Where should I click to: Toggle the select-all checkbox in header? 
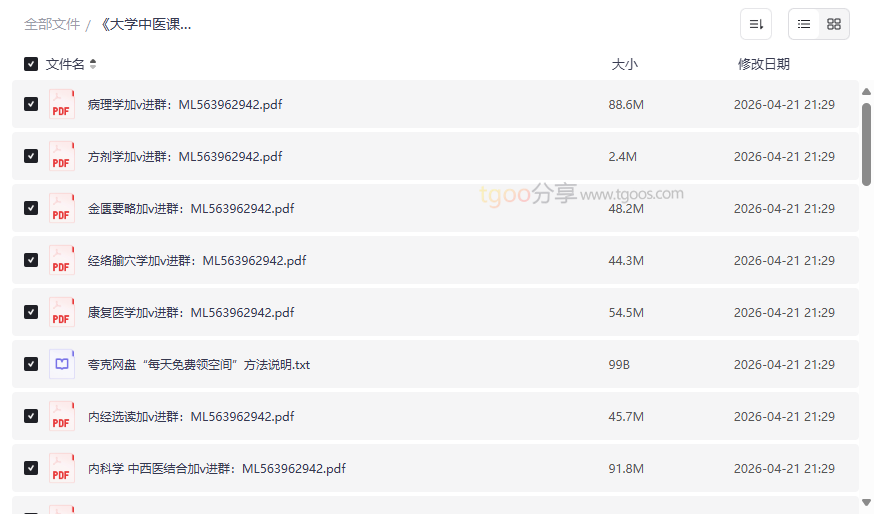tap(31, 64)
